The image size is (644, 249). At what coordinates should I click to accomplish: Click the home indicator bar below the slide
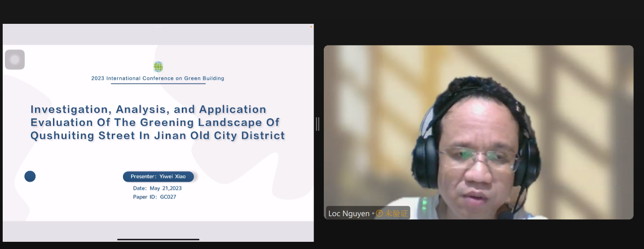158,239
